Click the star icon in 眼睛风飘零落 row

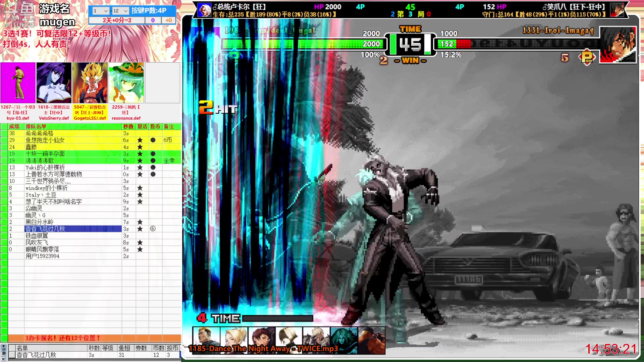pos(140,249)
